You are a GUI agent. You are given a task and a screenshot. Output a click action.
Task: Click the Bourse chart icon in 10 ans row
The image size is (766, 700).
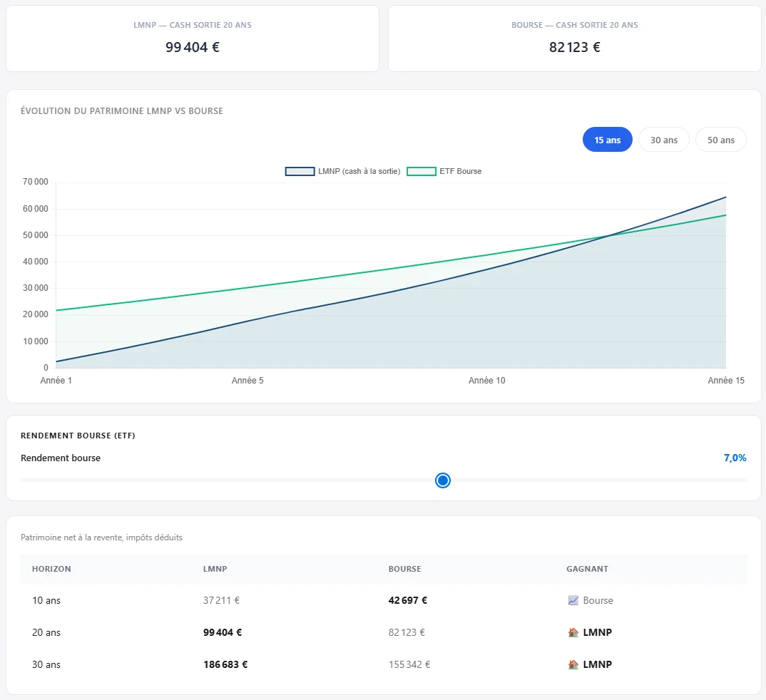point(573,600)
